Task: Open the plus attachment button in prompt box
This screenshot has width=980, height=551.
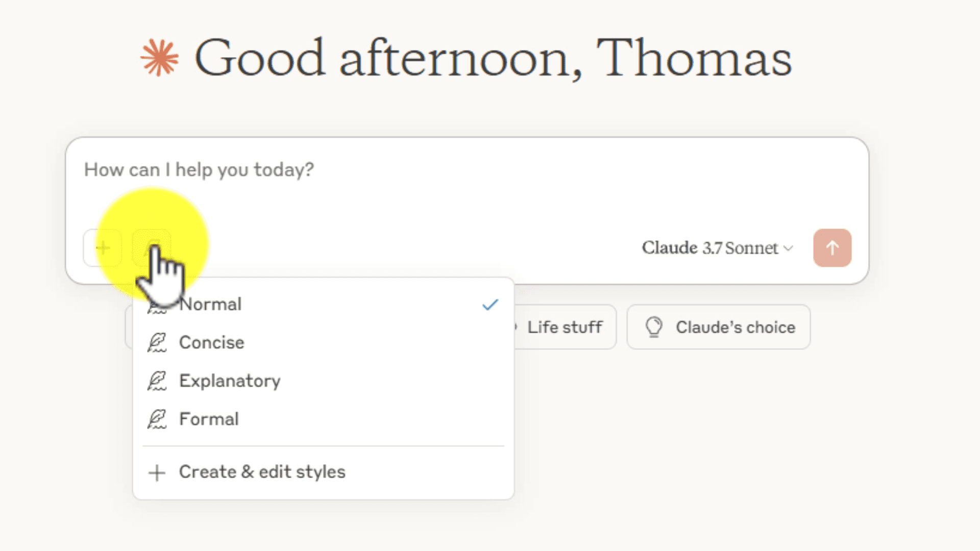Action: click(103, 248)
